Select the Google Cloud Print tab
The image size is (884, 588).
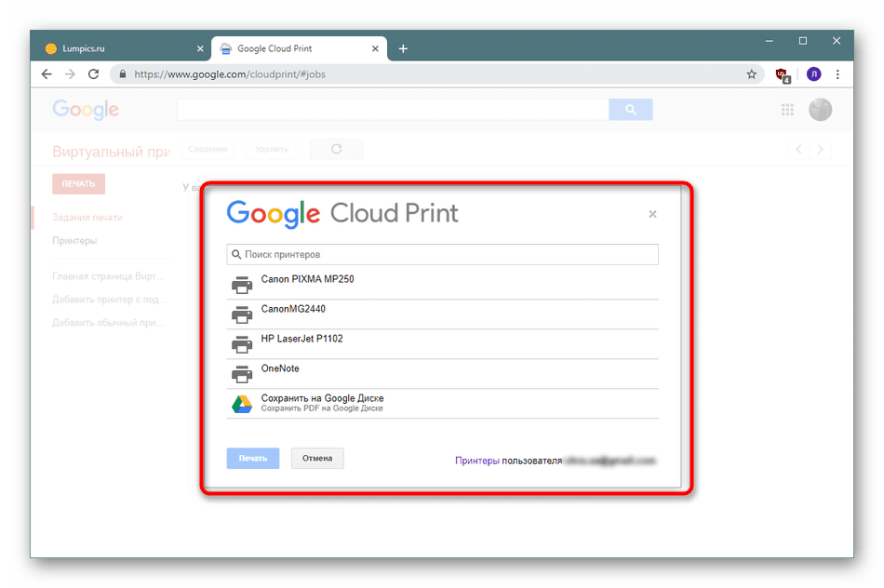299,48
